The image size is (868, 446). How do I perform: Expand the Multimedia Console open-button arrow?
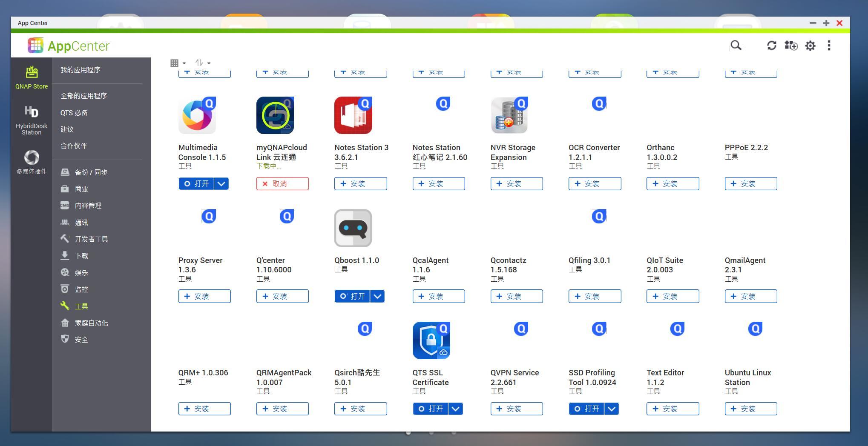(221, 184)
